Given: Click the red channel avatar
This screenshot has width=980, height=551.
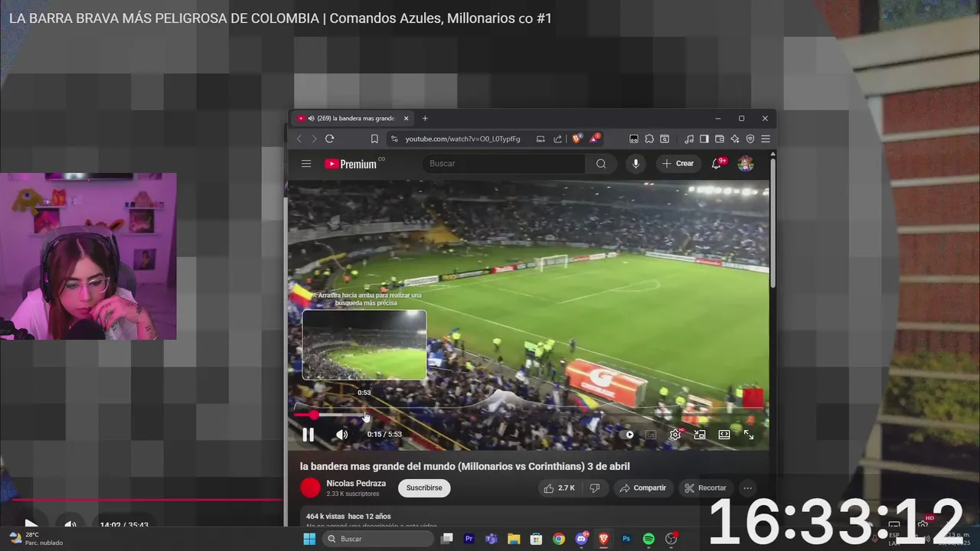Looking at the screenshot, I should pyautogui.click(x=310, y=487).
